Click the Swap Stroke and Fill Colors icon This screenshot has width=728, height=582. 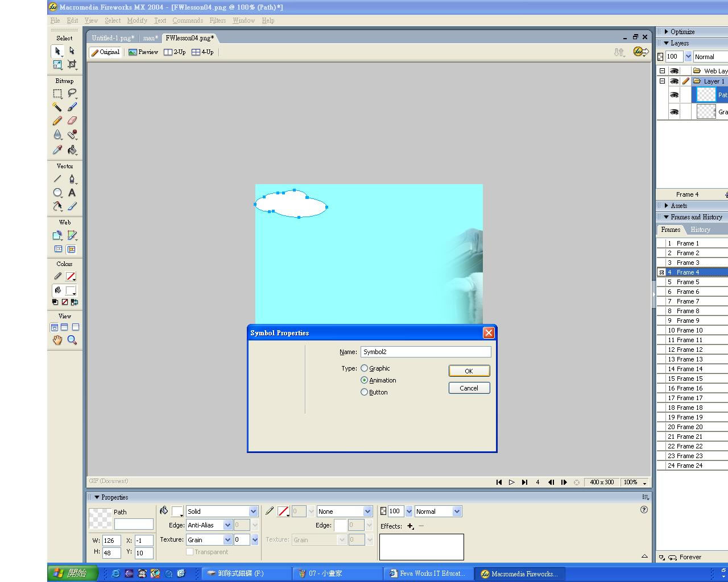[75, 302]
